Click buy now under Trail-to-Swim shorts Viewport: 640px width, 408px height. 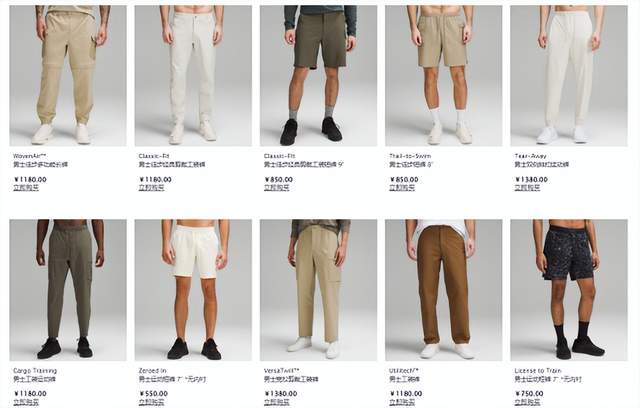(x=402, y=188)
